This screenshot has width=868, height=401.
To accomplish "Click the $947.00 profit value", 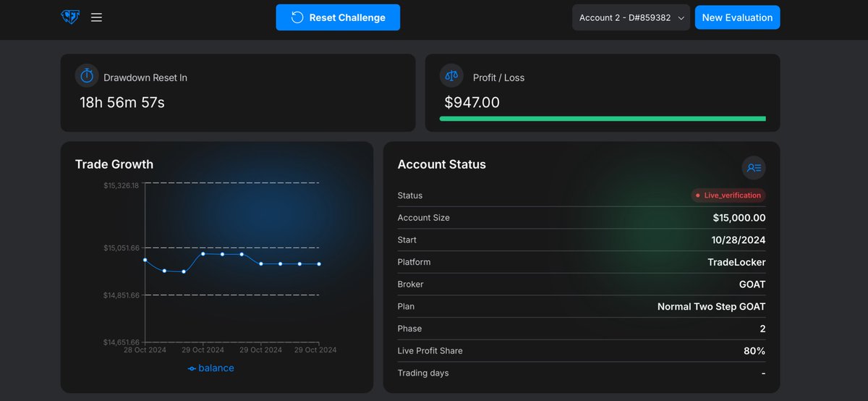I will (472, 103).
